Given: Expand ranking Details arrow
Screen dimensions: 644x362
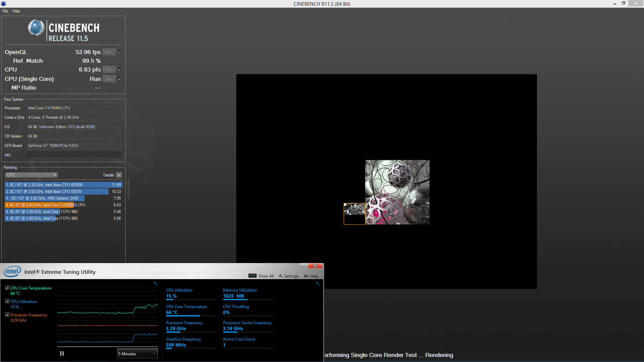Looking at the screenshot, I should (119, 175).
